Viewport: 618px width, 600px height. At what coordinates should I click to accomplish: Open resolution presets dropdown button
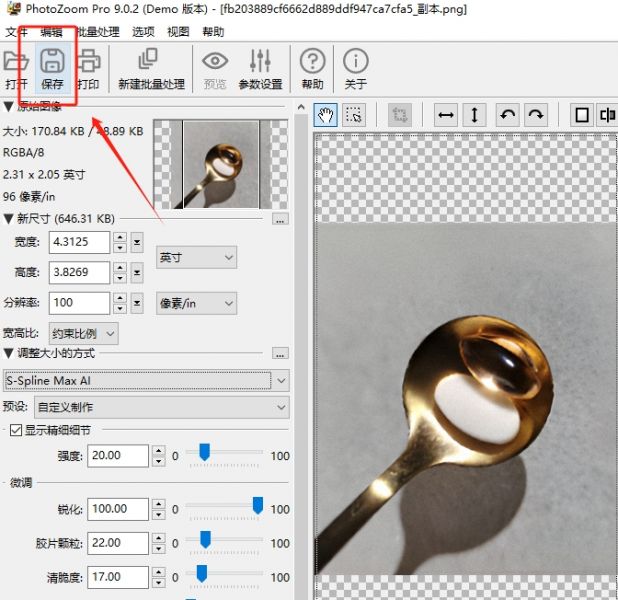[x=137, y=303]
